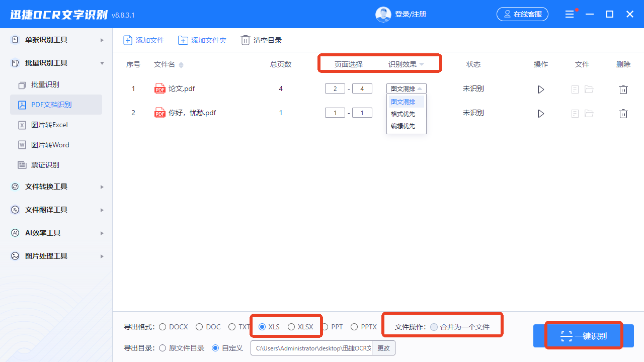Select the XLSX export format radio button
Viewport: 644px width, 362px height.
(291, 327)
